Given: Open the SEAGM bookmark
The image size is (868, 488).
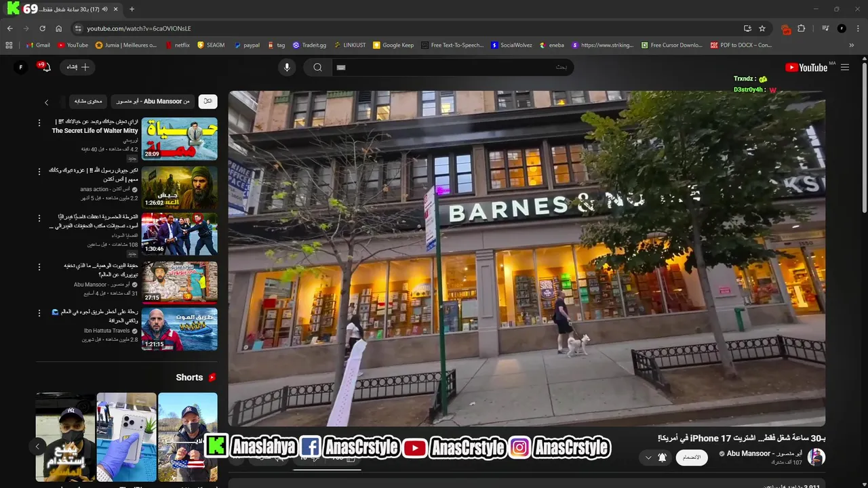Looking at the screenshot, I should tap(211, 45).
